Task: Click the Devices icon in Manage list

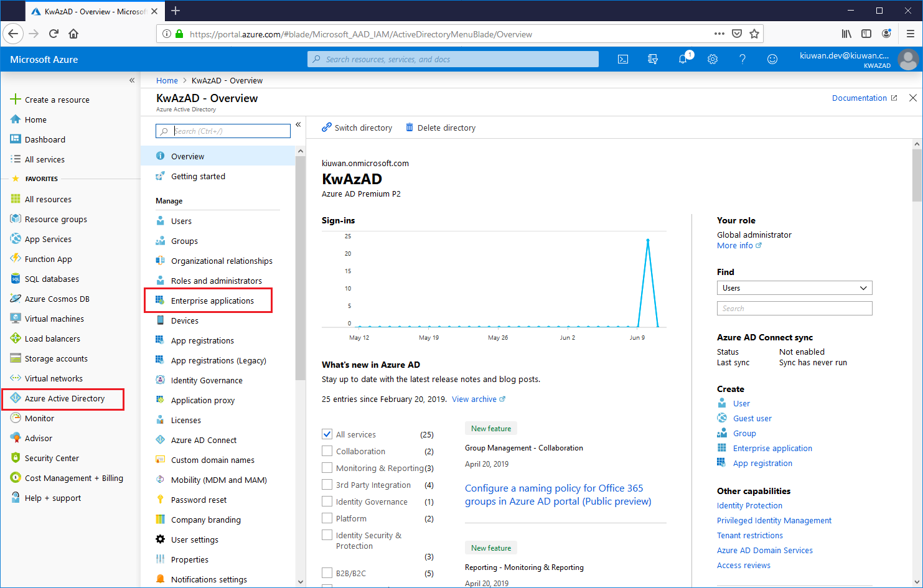Action: pos(160,320)
